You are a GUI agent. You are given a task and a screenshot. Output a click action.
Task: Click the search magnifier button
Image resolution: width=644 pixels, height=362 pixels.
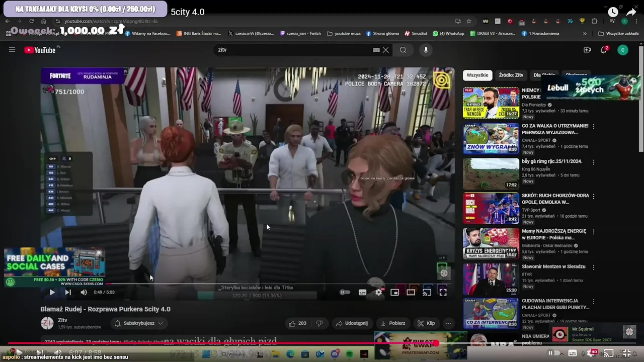(x=403, y=50)
